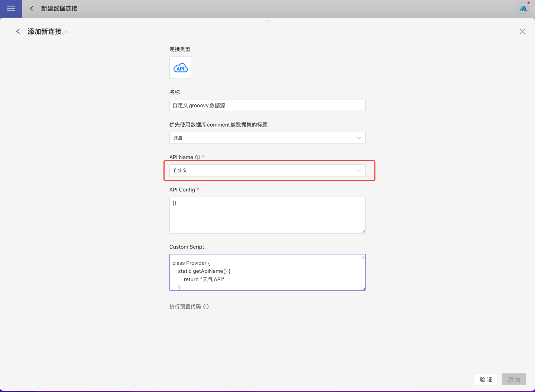Click the 新建数据连接 page title
This screenshot has width=535, height=392.
point(59,9)
